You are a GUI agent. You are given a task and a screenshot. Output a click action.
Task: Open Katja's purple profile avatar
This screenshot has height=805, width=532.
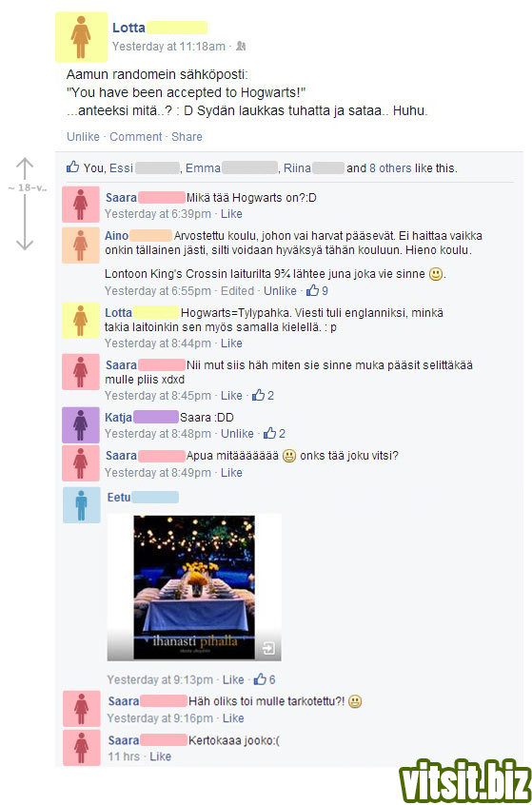(81, 424)
